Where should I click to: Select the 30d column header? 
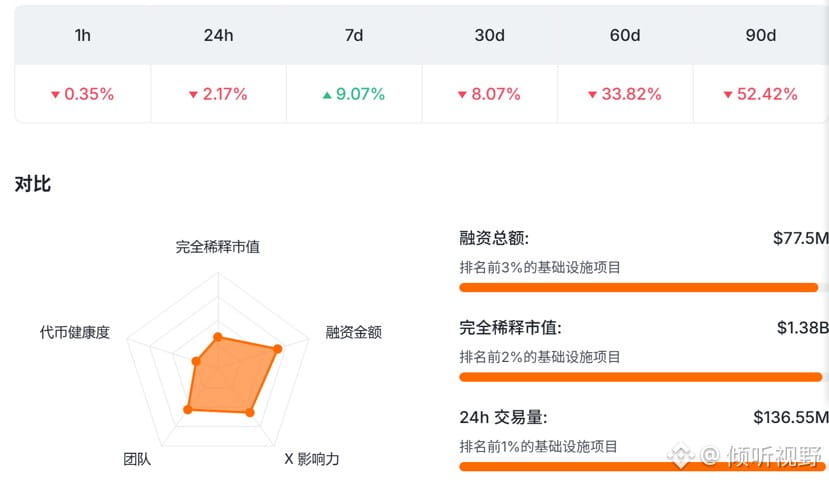pyautogui.click(x=490, y=35)
